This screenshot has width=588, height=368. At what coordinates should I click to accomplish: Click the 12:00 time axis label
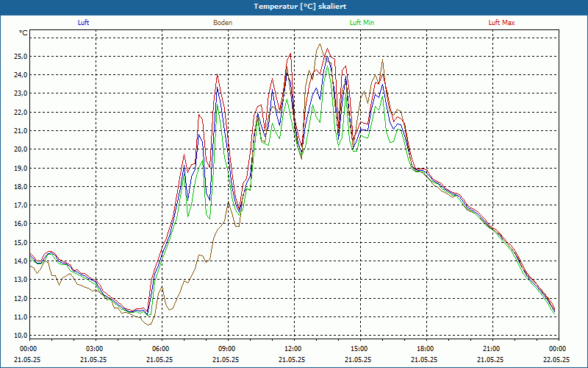click(x=294, y=349)
